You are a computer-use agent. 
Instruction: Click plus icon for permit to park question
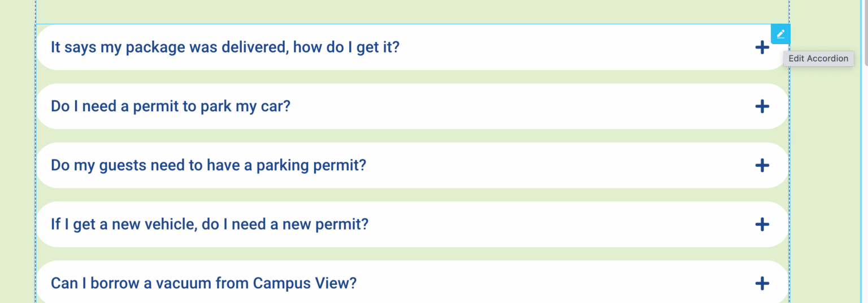click(x=762, y=106)
